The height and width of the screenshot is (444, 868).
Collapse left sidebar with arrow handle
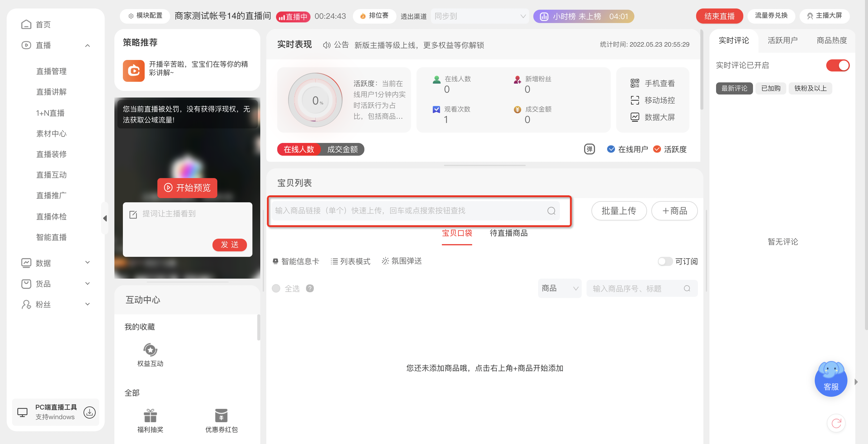click(105, 218)
